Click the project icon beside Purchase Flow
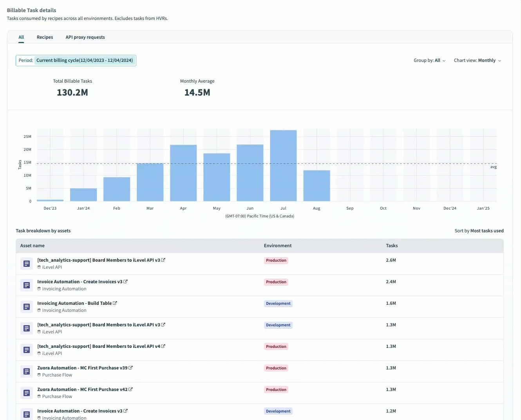521x420 pixels. [x=39, y=375]
